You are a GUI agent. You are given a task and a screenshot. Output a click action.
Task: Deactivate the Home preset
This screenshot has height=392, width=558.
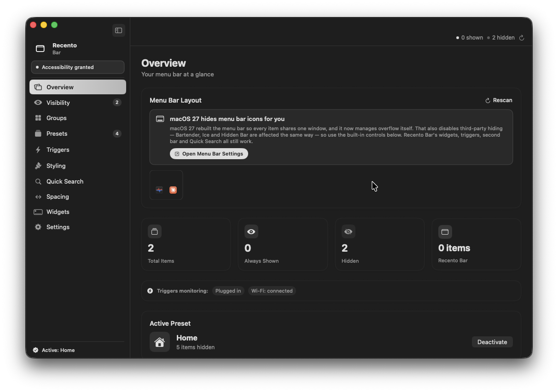492,342
